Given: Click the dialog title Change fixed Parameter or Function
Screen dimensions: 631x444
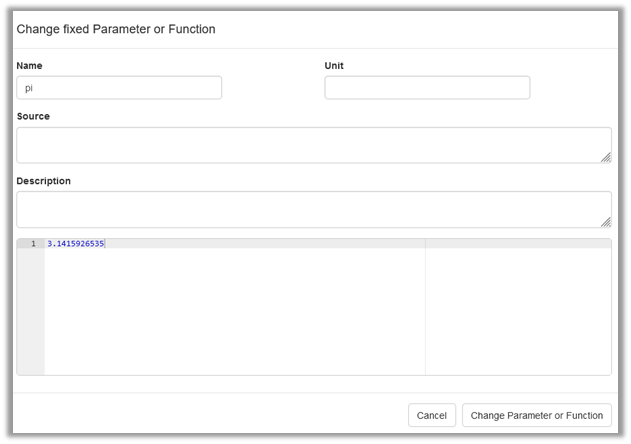Looking at the screenshot, I should 116,30.
